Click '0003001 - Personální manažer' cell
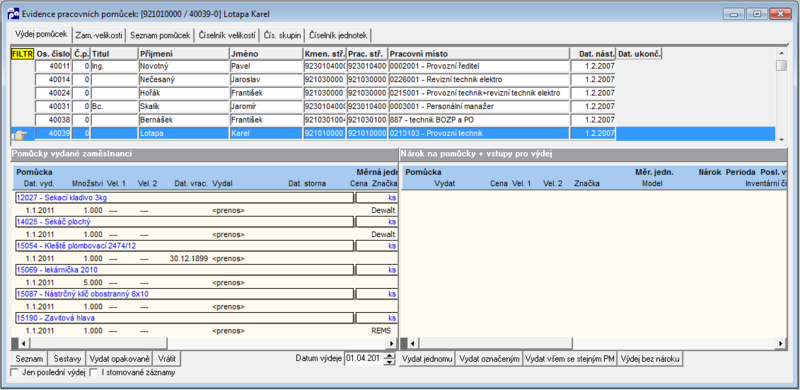 tap(479, 107)
